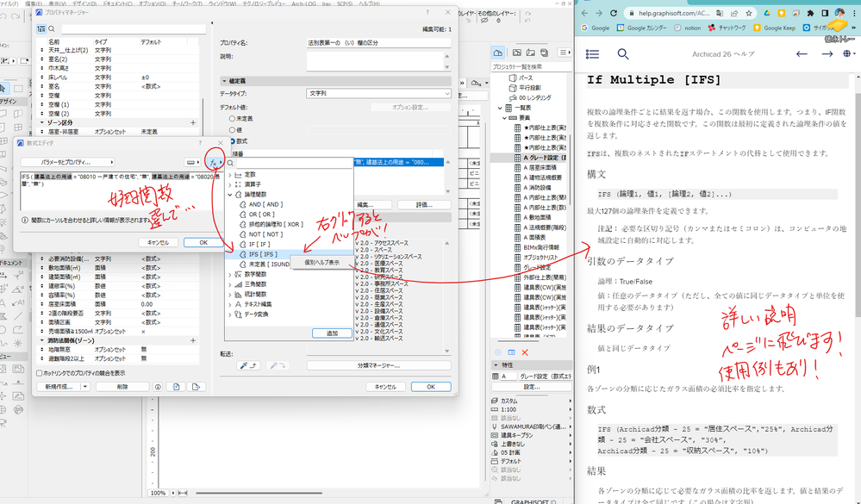Open the Chrome extensions puzzle icon
Viewport: 861px width, 504px height.
[810, 13]
